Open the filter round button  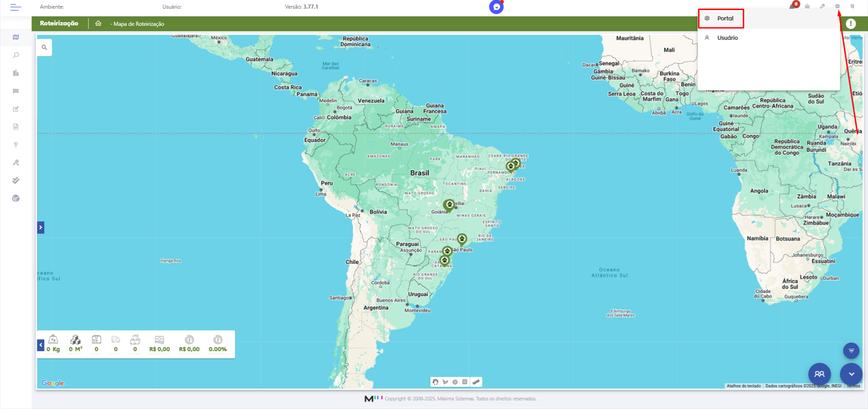851,350
